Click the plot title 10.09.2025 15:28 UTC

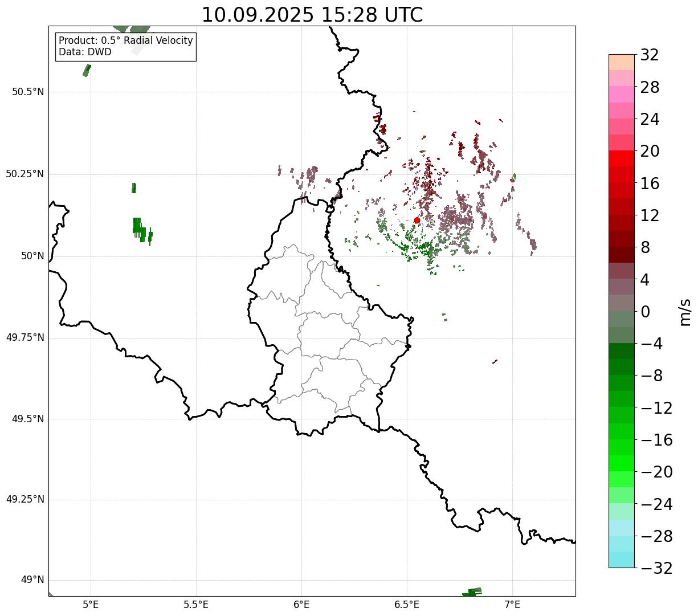tap(312, 15)
